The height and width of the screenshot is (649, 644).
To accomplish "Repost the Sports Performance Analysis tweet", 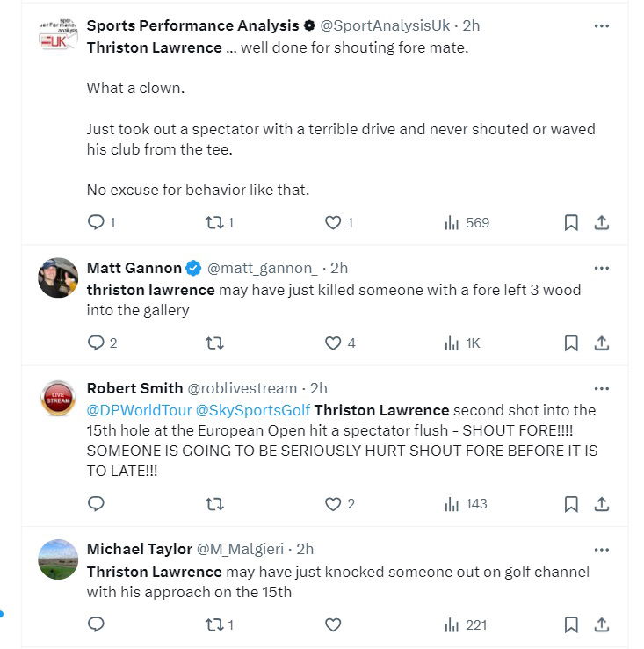I will [x=213, y=223].
